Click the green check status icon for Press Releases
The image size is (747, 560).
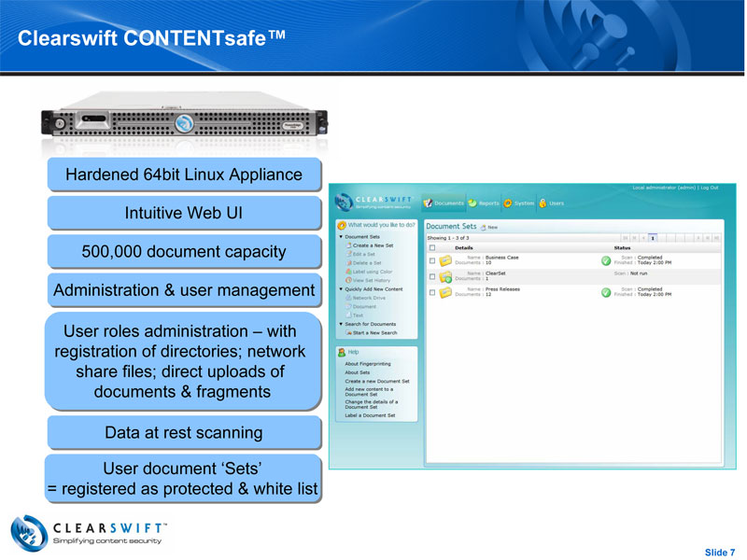(606, 292)
